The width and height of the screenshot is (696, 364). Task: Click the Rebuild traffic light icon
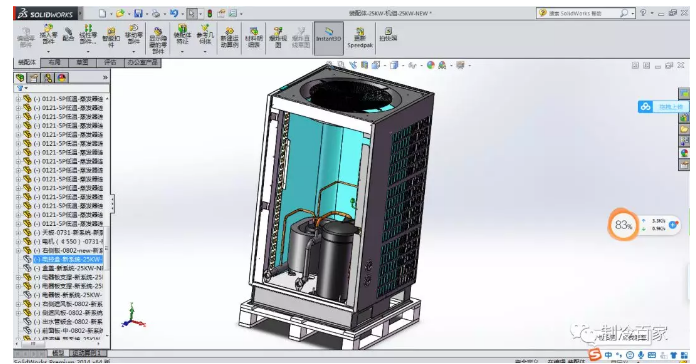pos(210,13)
